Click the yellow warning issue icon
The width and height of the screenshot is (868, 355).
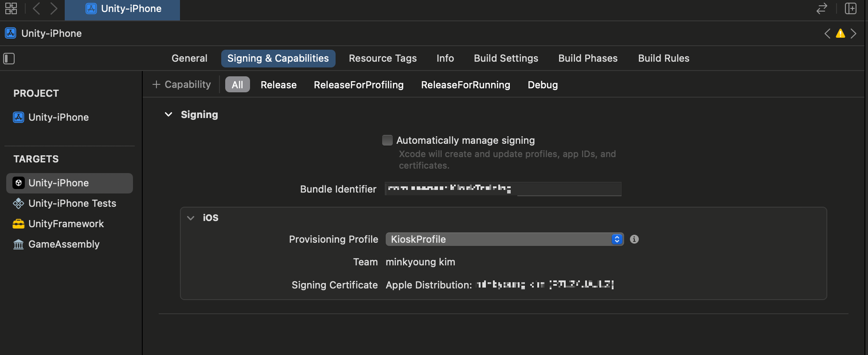[840, 33]
